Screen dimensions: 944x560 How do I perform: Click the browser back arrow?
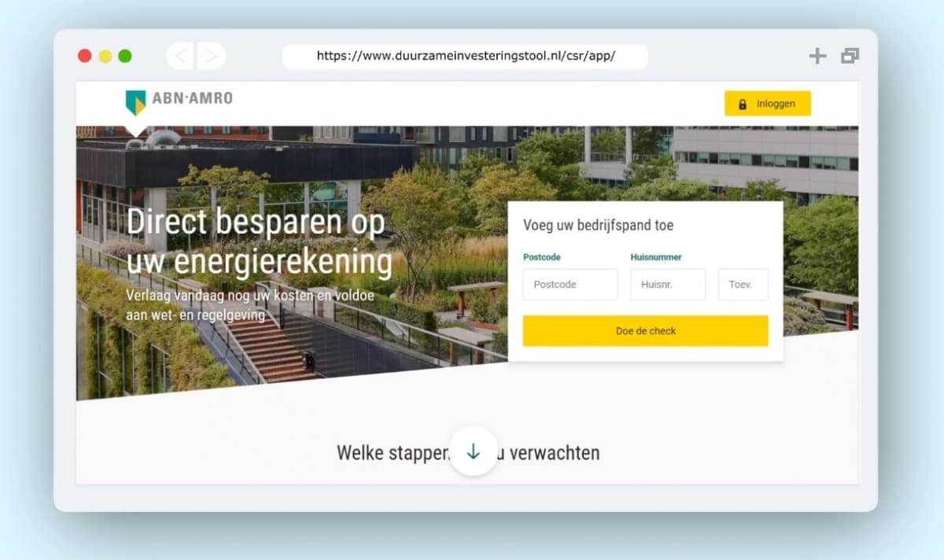pyautogui.click(x=181, y=56)
